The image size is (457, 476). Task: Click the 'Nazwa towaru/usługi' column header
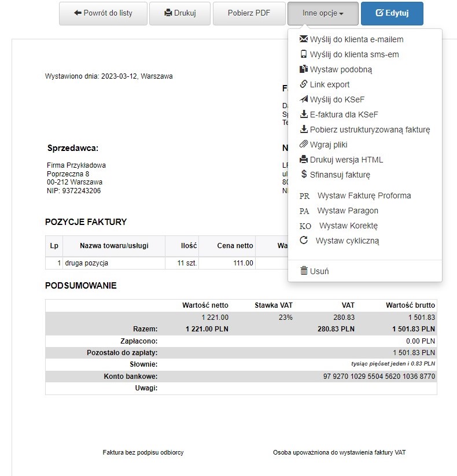[114, 246]
